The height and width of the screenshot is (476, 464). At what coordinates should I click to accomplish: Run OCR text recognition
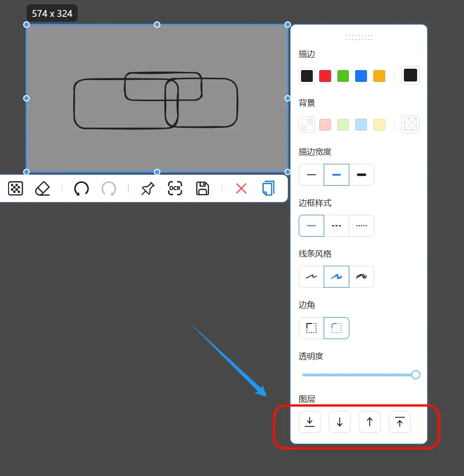pyautogui.click(x=175, y=188)
